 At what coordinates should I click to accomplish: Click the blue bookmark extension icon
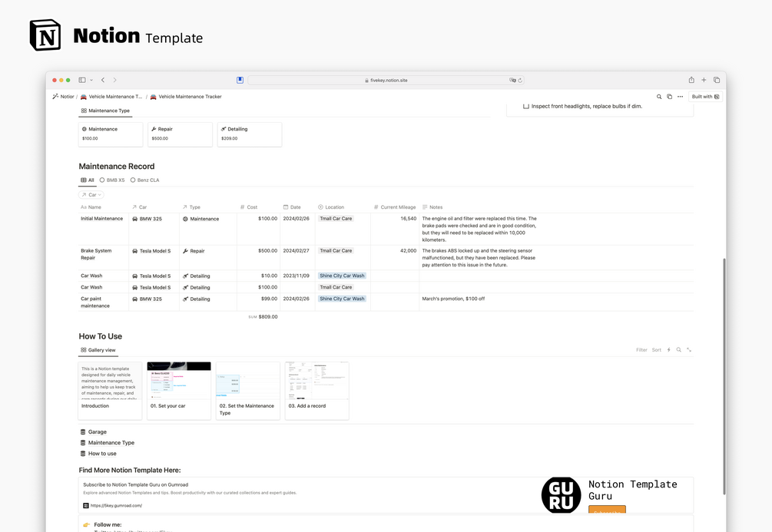(240, 80)
